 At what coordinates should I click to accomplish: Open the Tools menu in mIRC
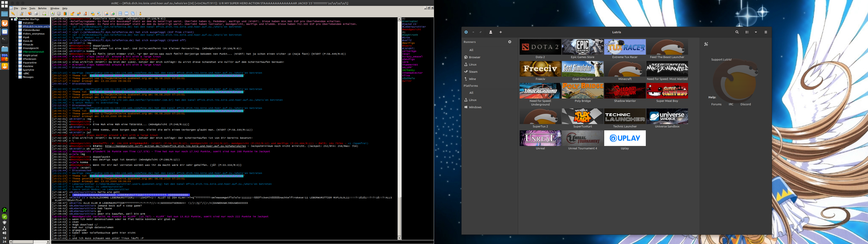click(x=32, y=8)
